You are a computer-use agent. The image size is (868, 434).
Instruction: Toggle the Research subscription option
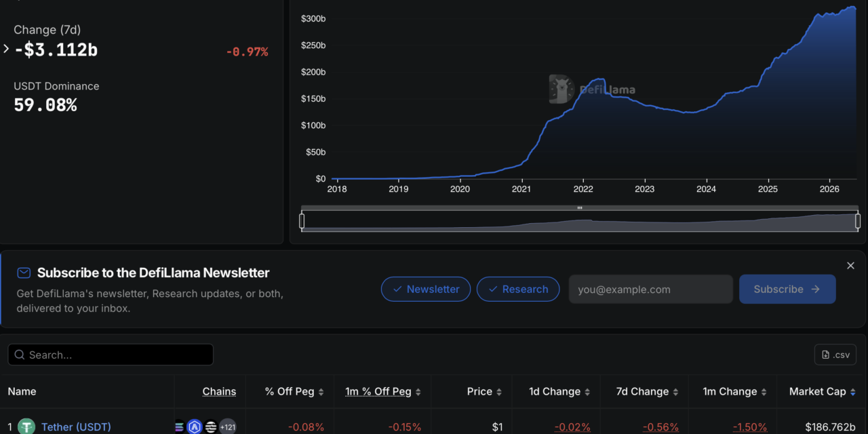518,289
